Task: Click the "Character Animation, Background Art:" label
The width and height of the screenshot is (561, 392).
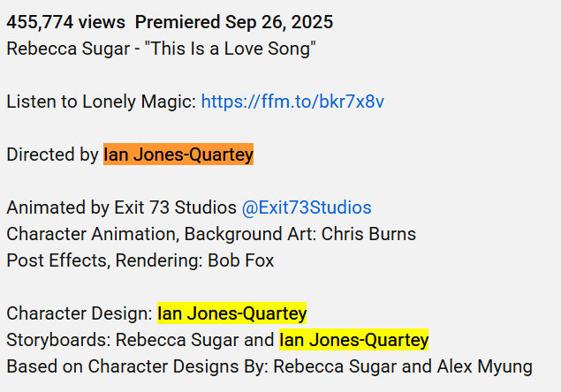Action: 162,234
